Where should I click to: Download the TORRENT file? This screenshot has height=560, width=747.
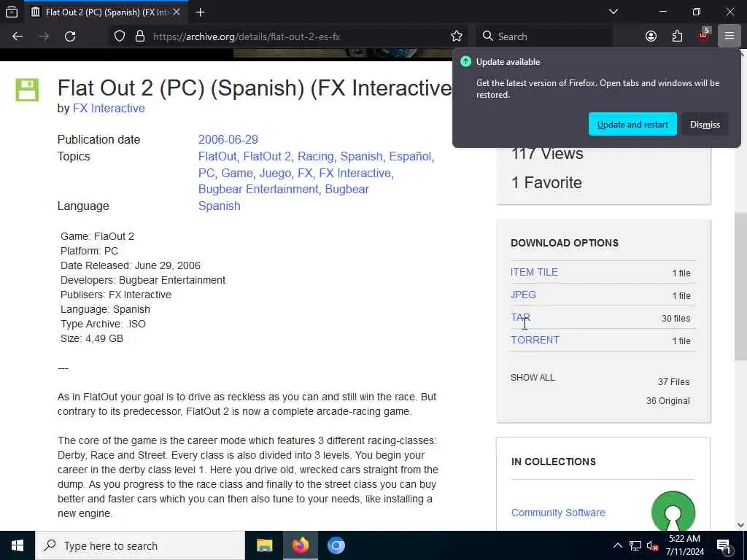coord(535,340)
